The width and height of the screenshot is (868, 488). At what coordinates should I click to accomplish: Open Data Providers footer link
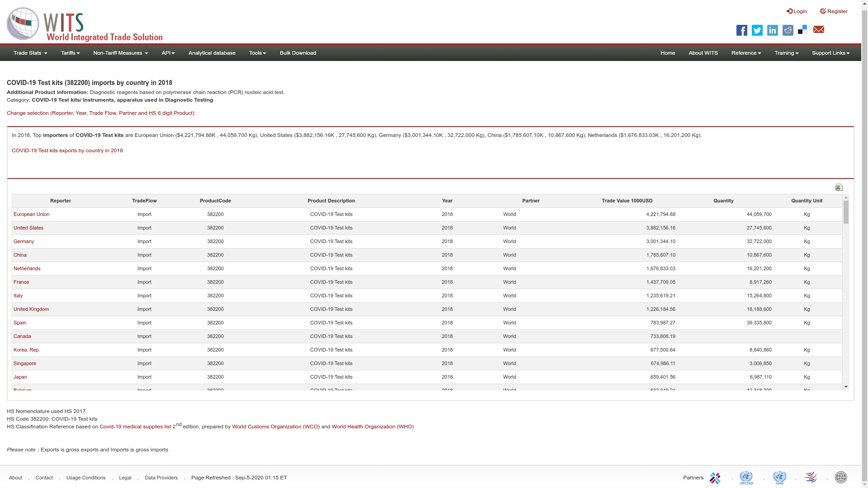pos(161,478)
